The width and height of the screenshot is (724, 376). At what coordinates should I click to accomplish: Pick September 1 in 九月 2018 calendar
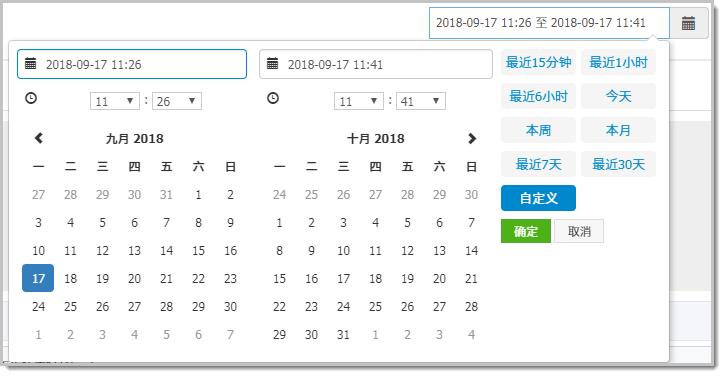pyautogui.click(x=199, y=194)
